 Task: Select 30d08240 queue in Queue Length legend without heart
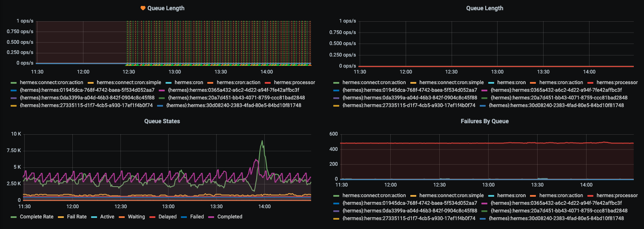click(556, 105)
